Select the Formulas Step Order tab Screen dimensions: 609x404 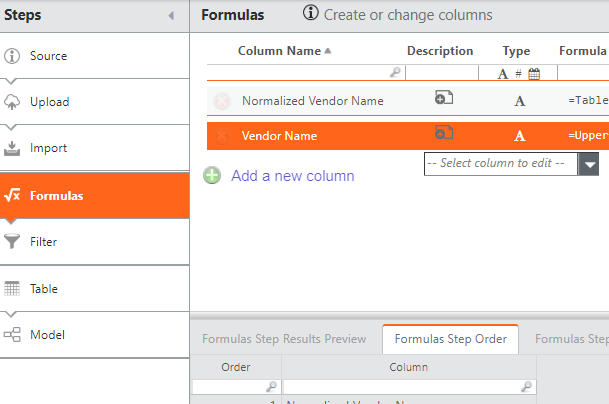450,339
